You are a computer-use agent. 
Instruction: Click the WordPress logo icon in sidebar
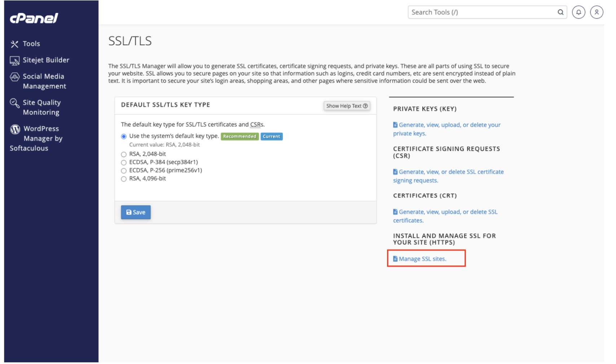pos(15,129)
